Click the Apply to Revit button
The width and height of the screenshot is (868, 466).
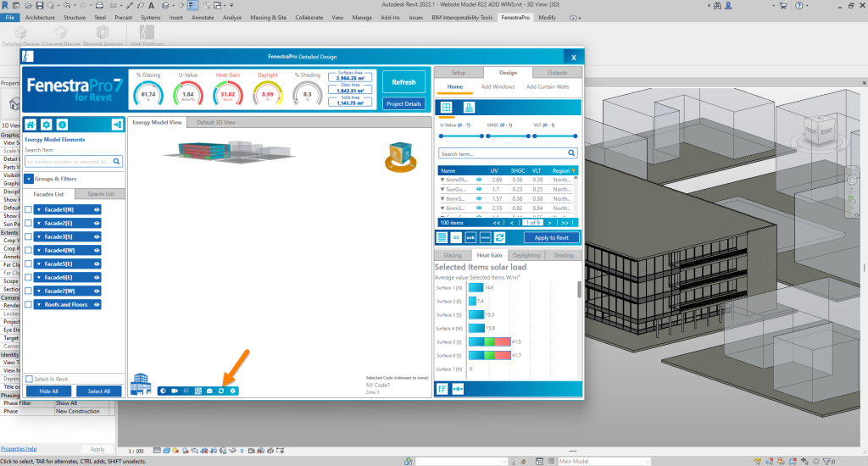click(551, 237)
